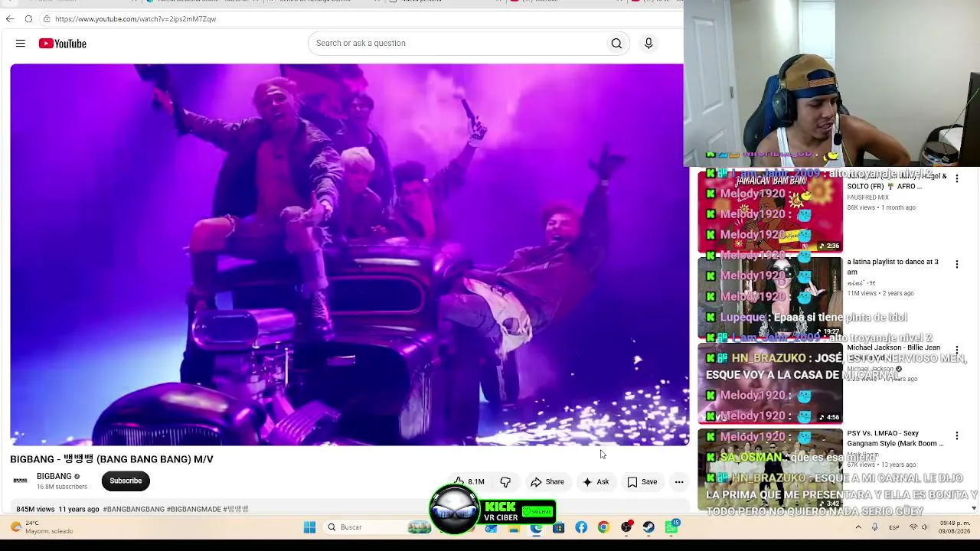980x551 pixels.
Task: Click in the YouTube search field
Action: pos(457,44)
